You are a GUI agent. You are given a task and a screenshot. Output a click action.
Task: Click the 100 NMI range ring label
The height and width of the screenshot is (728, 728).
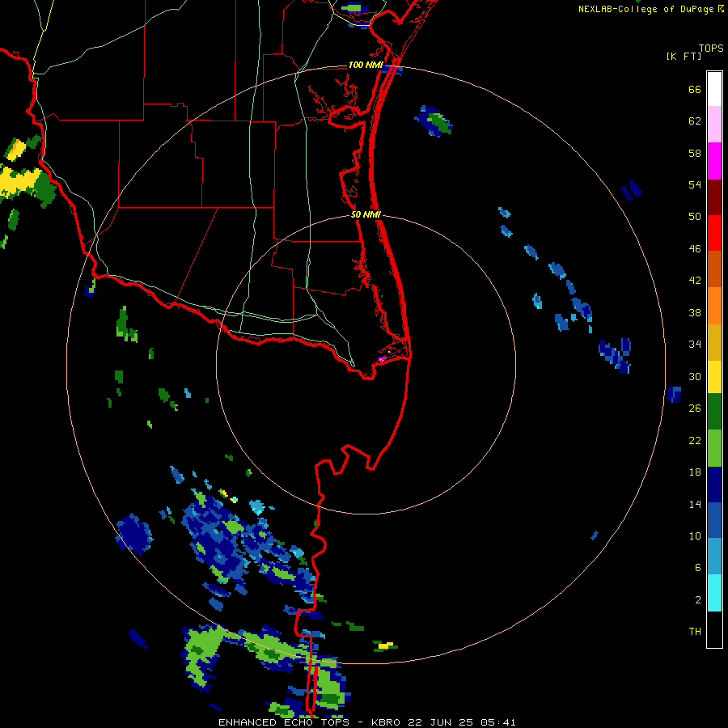tap(365, 65)
